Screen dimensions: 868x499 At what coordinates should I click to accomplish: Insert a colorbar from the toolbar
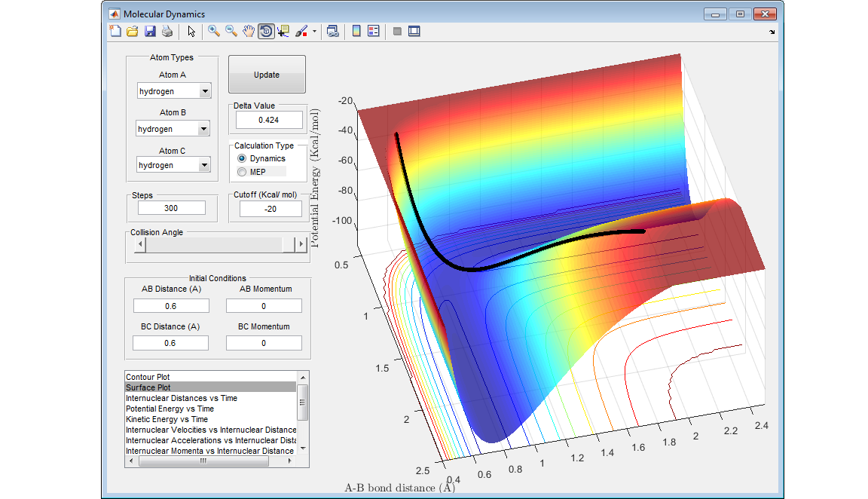(x=356, y=31)
